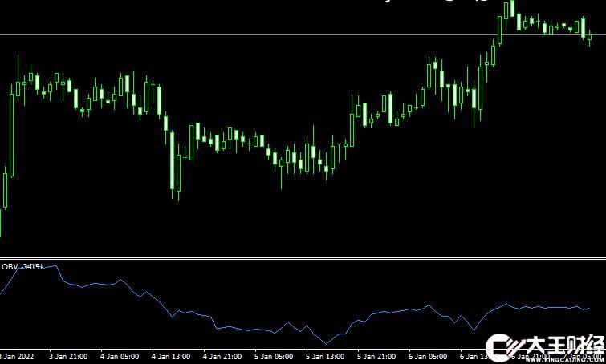The height and width of the screenshot is (364, 606).
Task: Select the 4 Jan 13:00 time label
Action: point(171,357)
